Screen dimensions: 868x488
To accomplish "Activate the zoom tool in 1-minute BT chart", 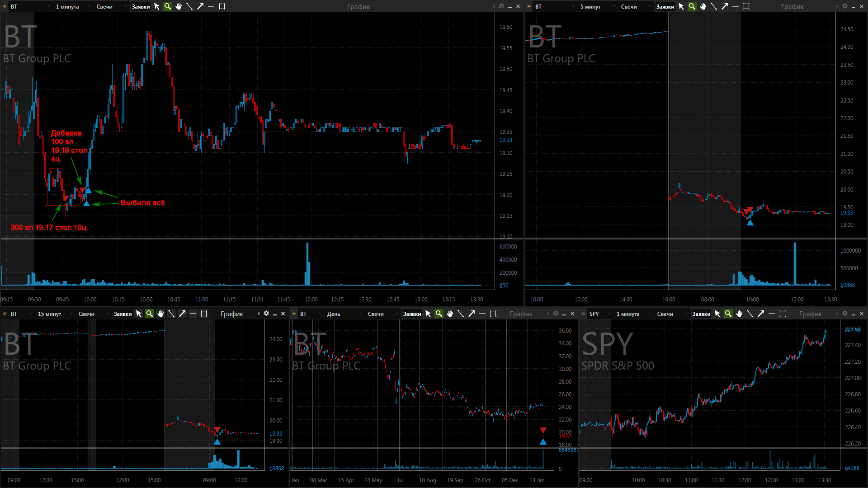I will pos(168,6).
